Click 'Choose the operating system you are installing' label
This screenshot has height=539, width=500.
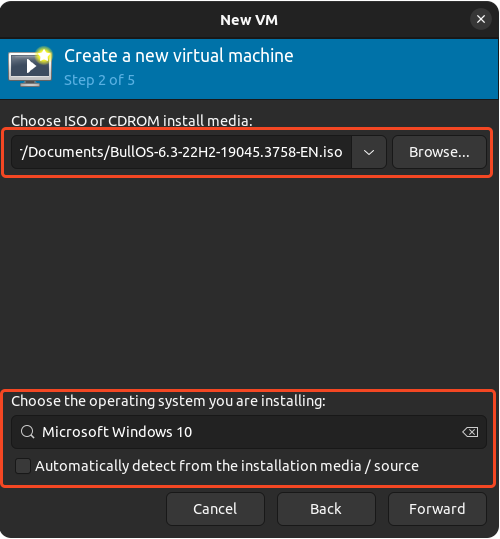tap(168, 401)
